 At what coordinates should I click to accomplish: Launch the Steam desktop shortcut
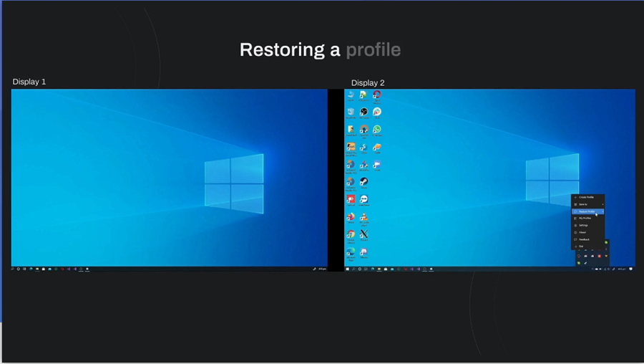(x=364, y=183)
